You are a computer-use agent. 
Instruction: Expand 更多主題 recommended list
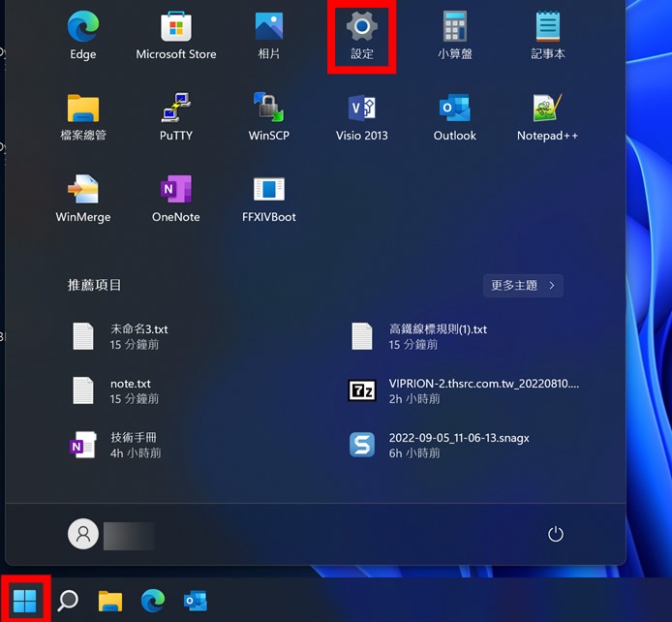523,286
